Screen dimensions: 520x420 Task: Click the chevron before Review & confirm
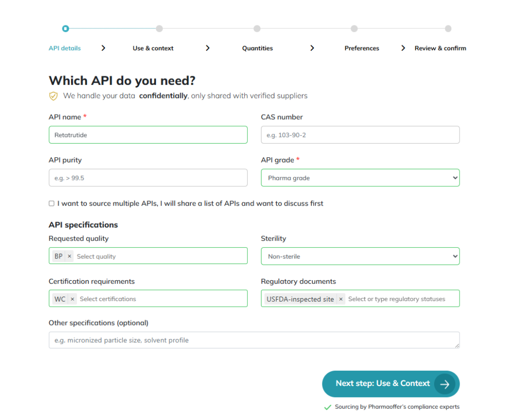[x=403, y=48]
